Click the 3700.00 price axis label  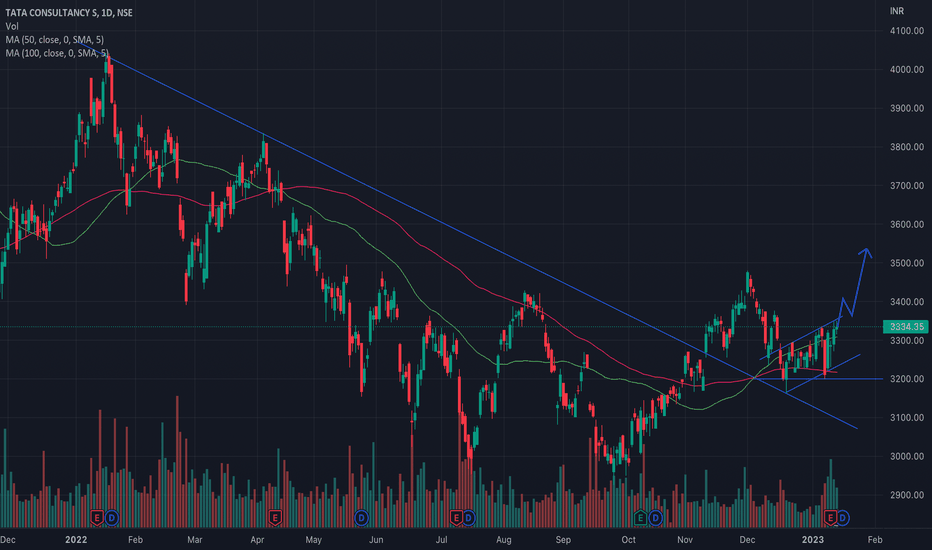[906, 186]
